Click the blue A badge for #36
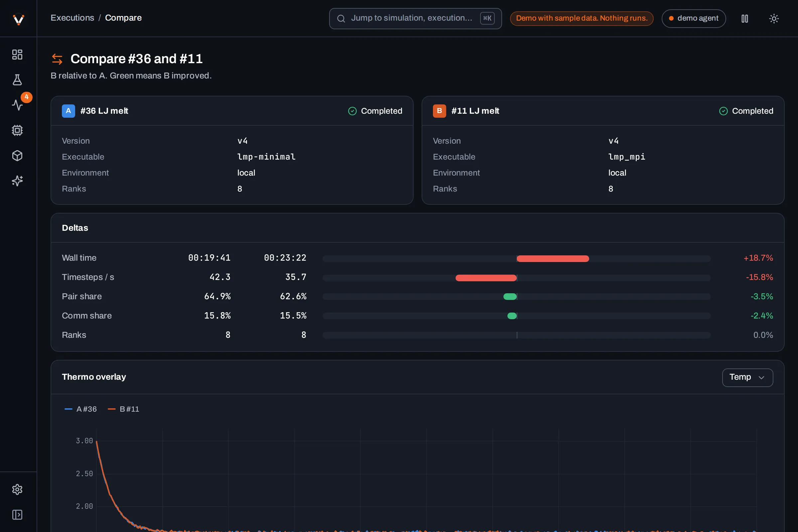 (x=68, y=111)
